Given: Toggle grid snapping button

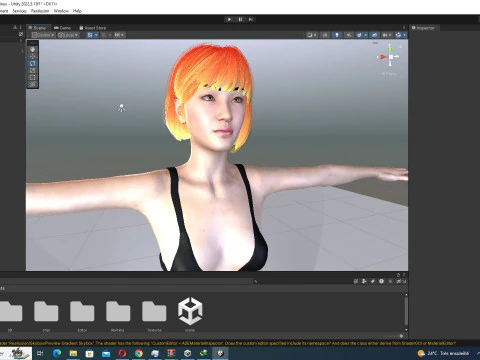Looking at the screenshot, I should coord(104,35).
